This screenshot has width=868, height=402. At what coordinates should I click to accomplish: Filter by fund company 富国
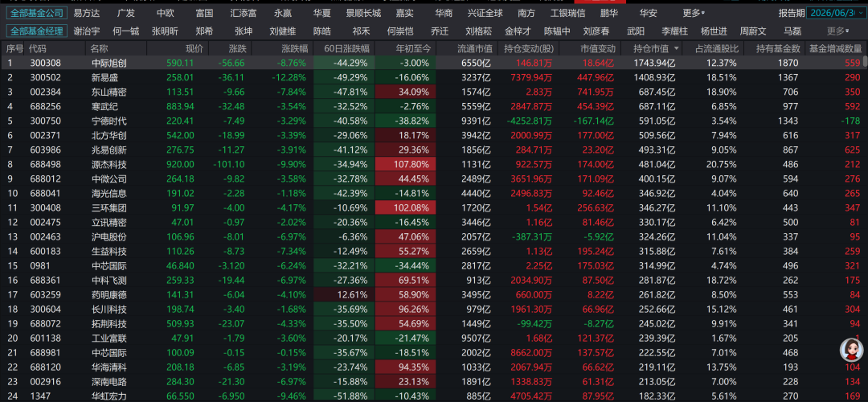coord(205,13)
